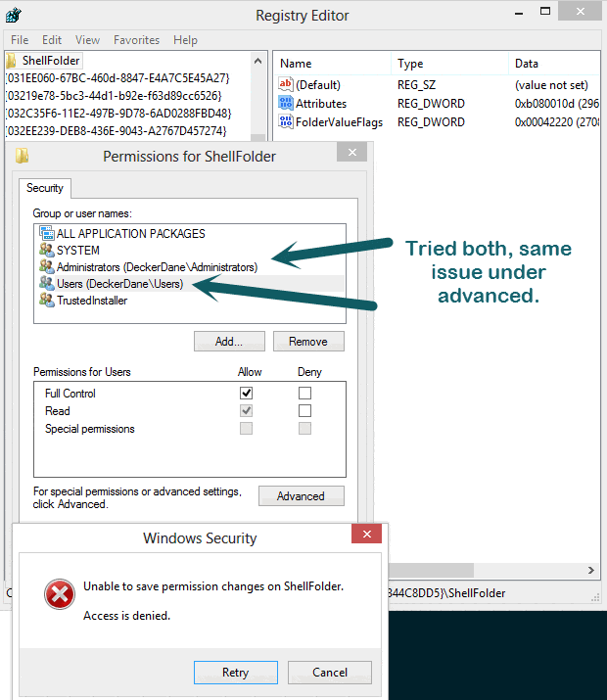Click the Attributes DWORD value icon
The height and width of the screenshot is (700, 607).
click(x=286, y=103)
